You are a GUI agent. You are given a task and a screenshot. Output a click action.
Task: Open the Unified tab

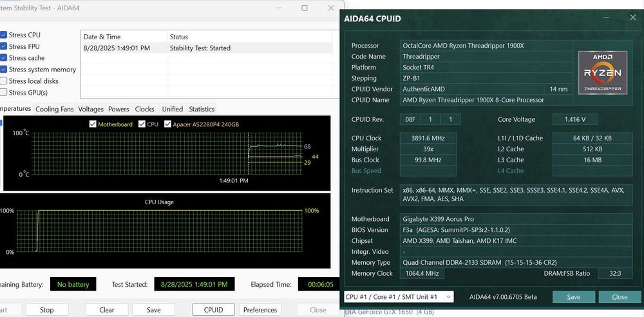tap(173, 109)
